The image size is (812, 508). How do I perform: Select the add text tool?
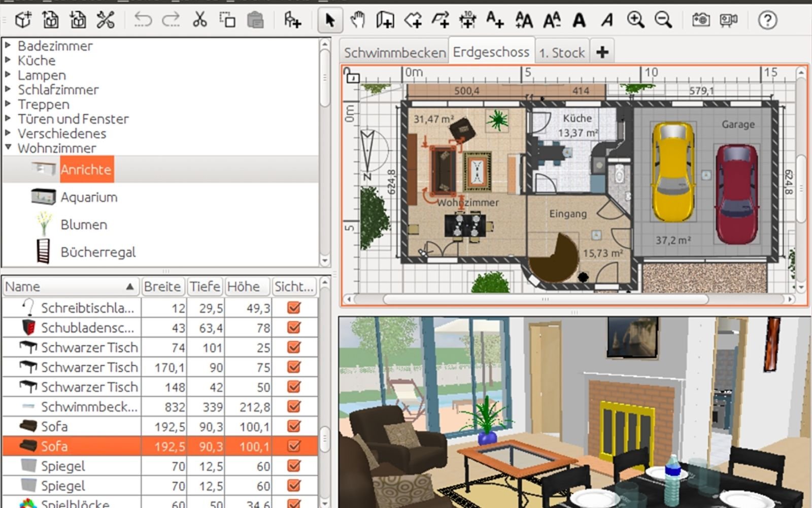pos(495,20)
